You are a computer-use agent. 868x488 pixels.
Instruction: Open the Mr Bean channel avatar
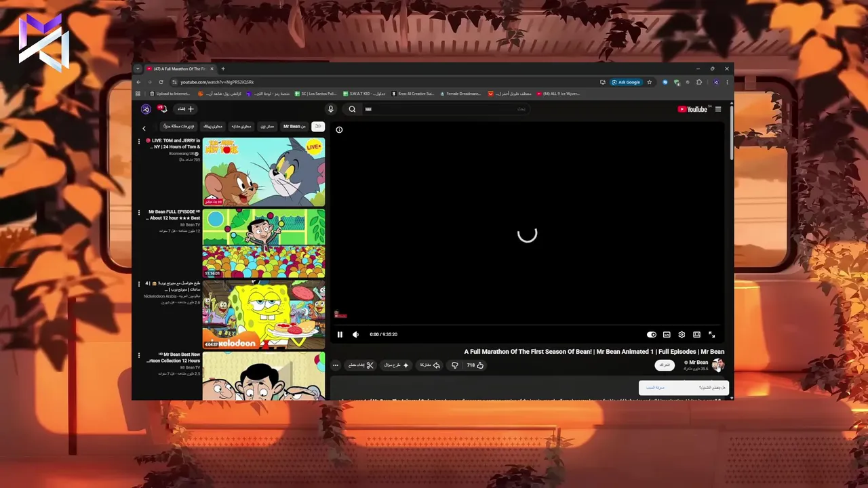click(717, 365)
